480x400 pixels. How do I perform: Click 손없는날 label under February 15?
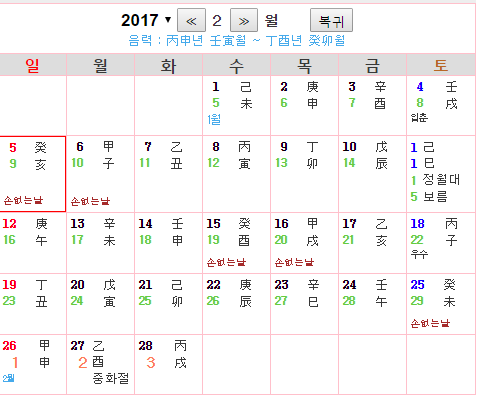[226, 262]
